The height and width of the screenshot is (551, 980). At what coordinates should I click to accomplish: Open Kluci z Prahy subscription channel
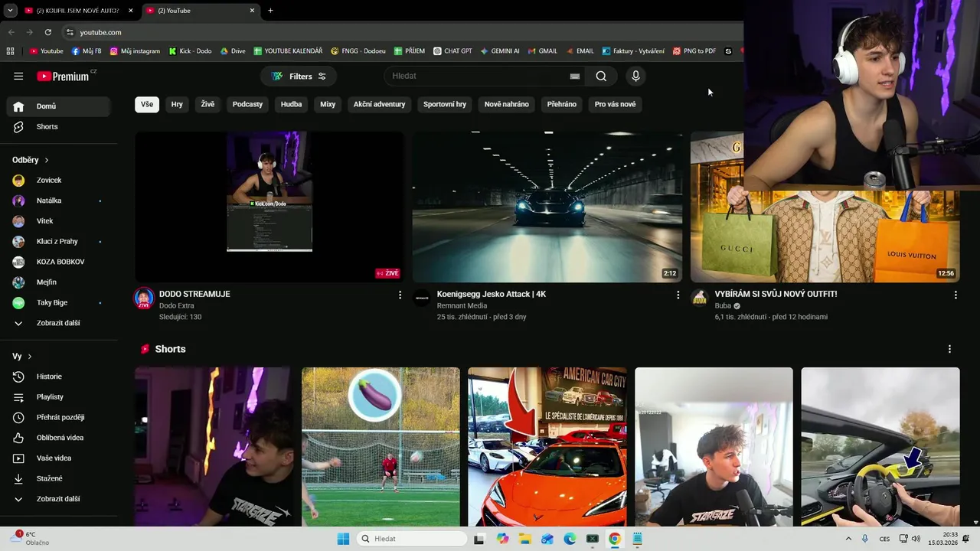[59, 241]
